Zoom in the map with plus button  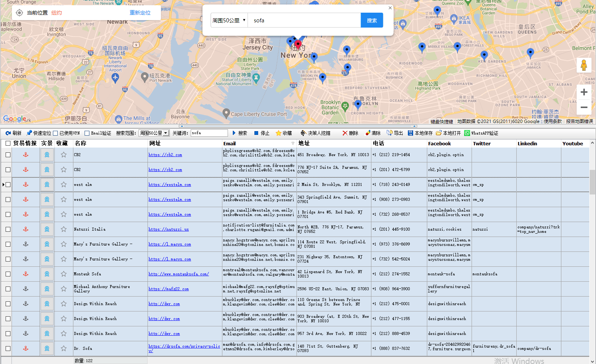(x=584, y=92)
